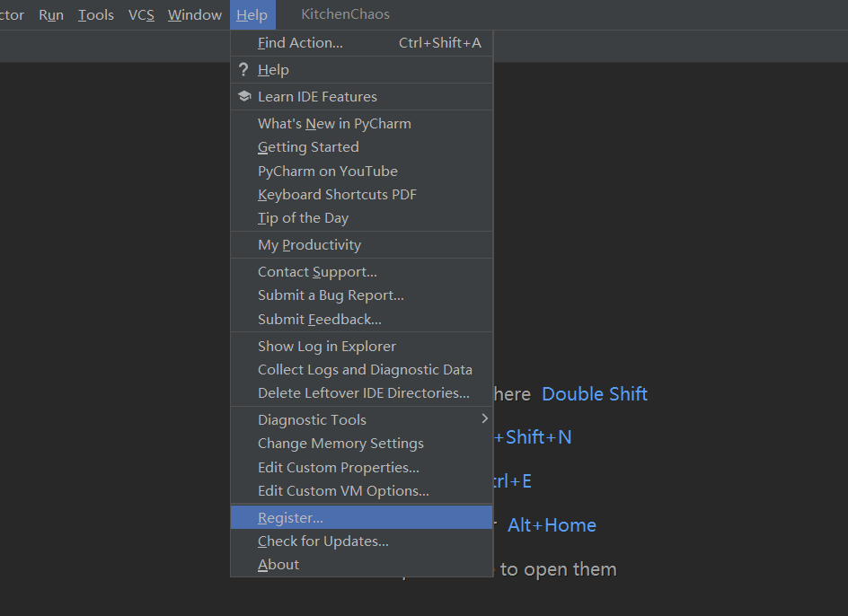Click the Alt+Home shortcut hint
Screen dimensions: 848x616
pos(552,525)
